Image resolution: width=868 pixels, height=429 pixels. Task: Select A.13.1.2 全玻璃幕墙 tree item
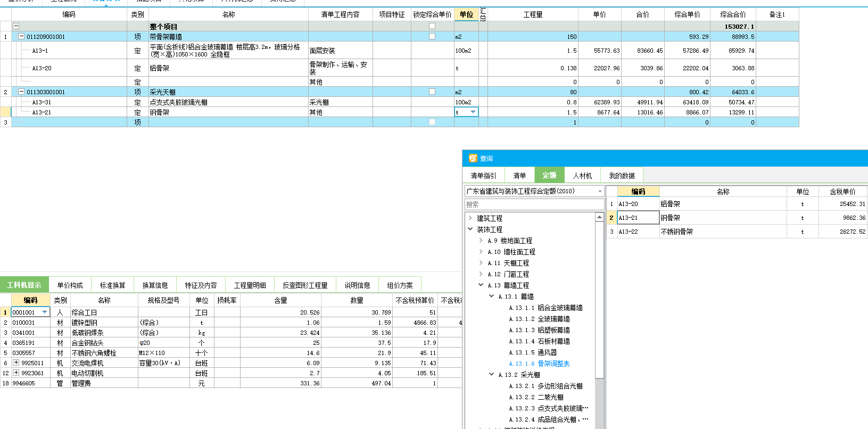539,319
